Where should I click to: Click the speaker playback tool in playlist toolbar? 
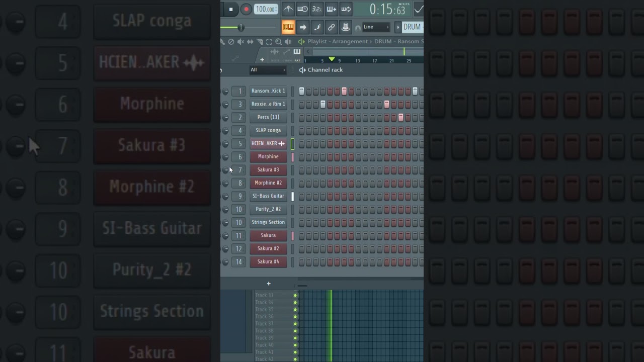pyautogui.click(x=288, y=42)
